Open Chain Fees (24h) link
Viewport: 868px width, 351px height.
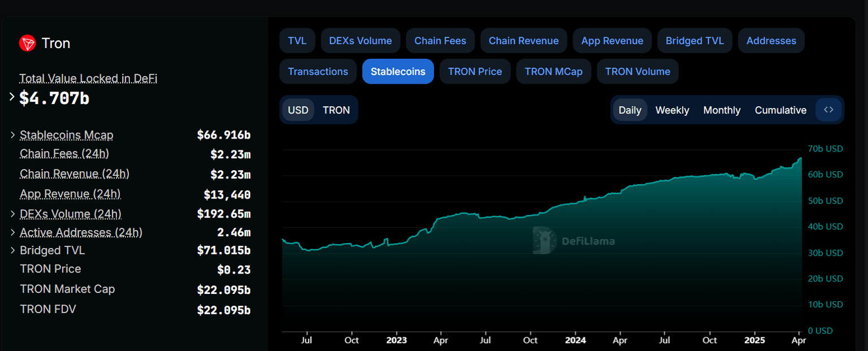pos(64,153)
